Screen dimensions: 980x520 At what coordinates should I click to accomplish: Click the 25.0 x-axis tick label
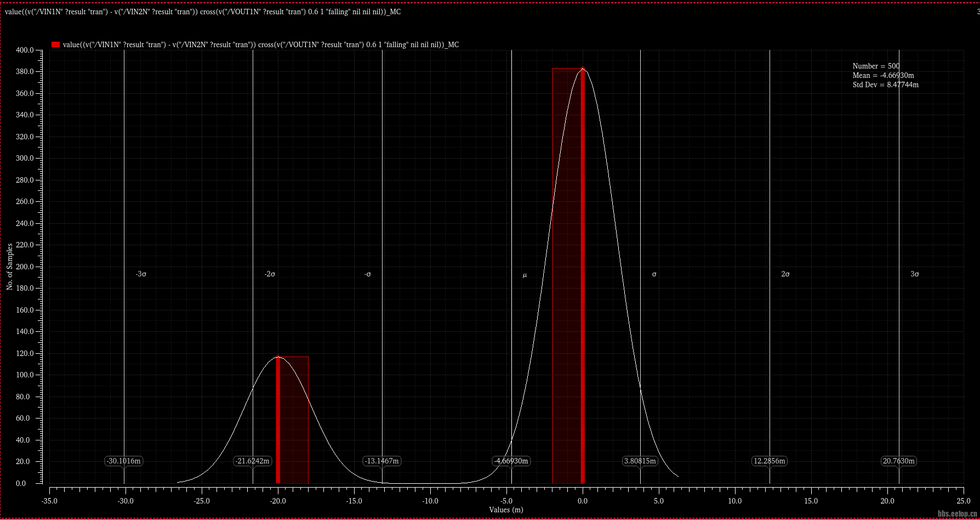coord(963,501)
